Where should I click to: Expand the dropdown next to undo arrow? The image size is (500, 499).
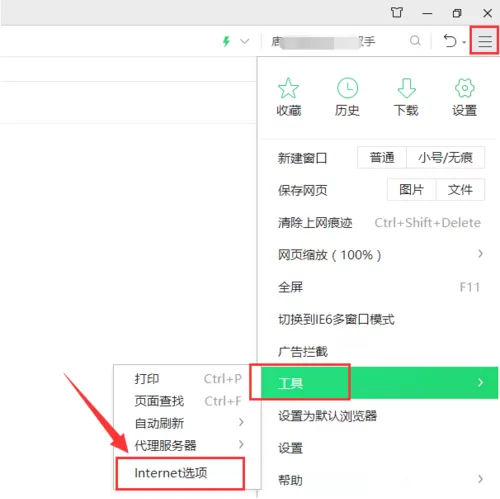(x=464, y=42)
